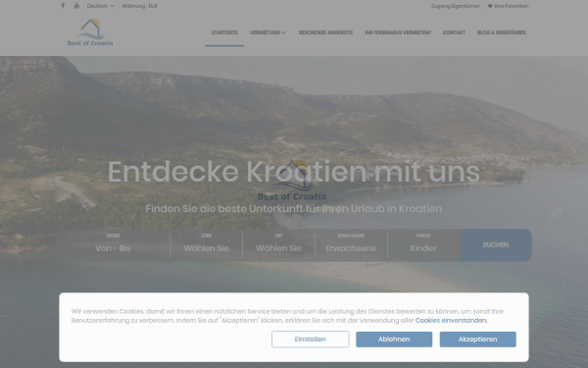Open the Erwachsene selector

(351, 245)
